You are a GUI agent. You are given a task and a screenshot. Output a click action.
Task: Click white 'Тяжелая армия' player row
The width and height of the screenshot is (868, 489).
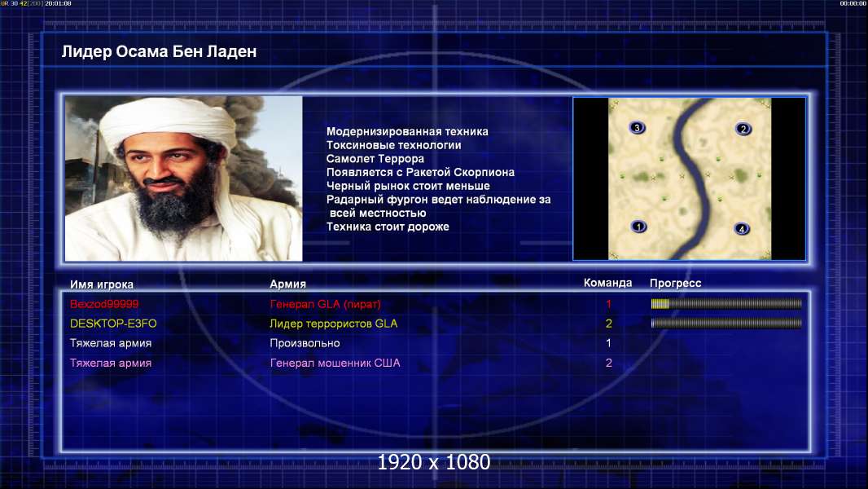[435, 343]
